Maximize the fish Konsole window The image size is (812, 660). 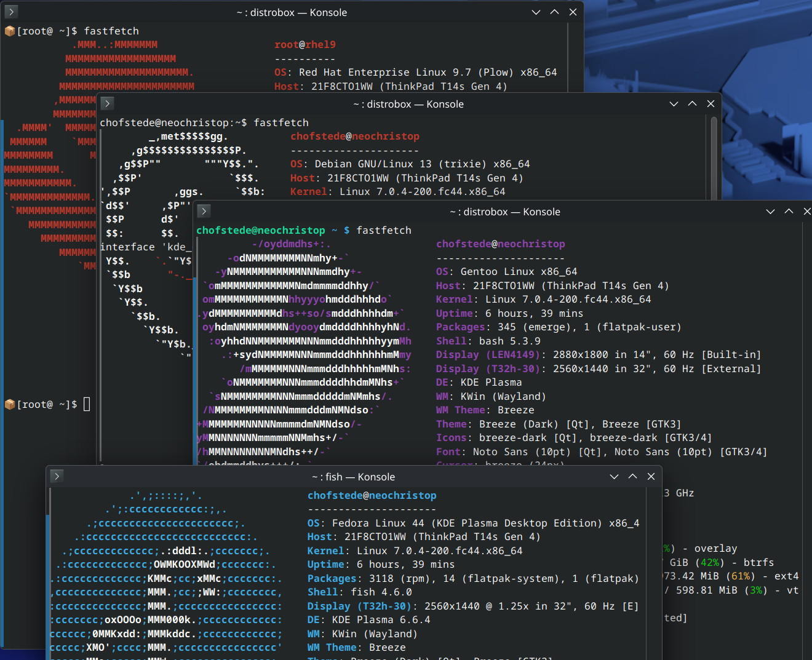632,477
